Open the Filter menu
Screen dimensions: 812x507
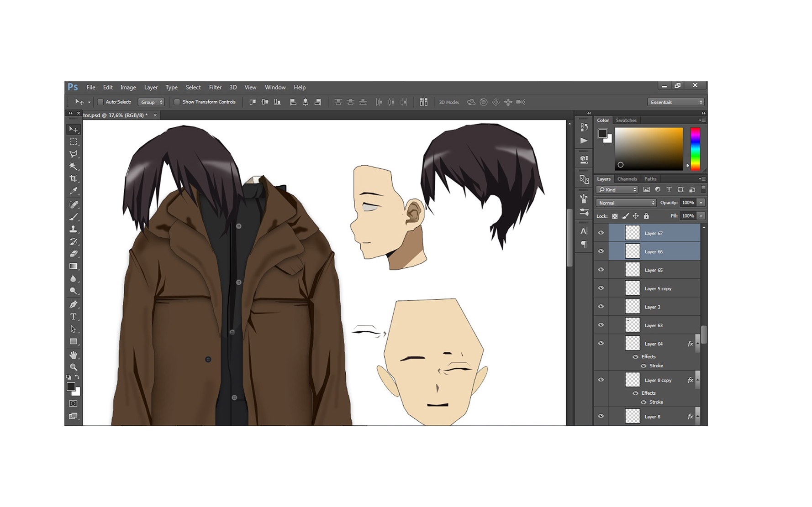coord(215,87)
